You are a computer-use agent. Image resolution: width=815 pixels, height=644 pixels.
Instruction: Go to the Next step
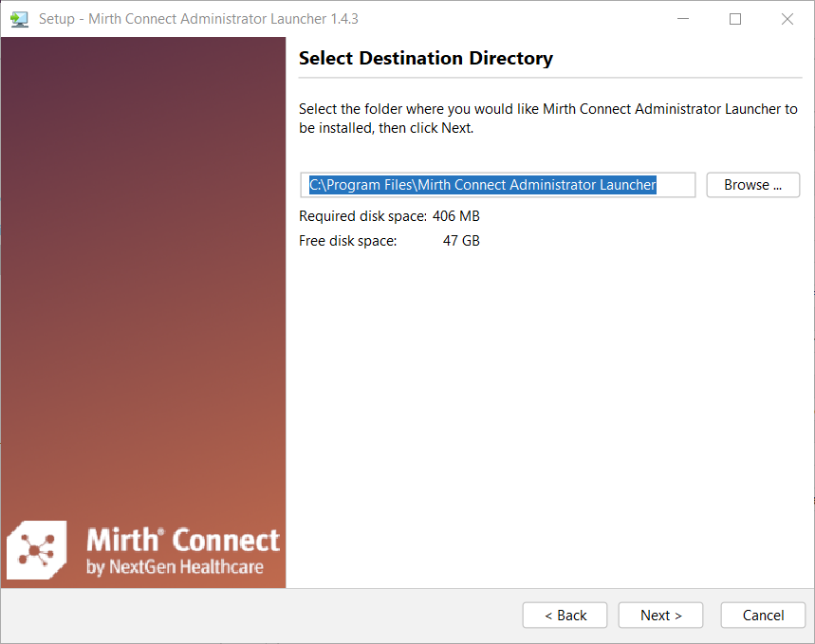coord(660,616)
